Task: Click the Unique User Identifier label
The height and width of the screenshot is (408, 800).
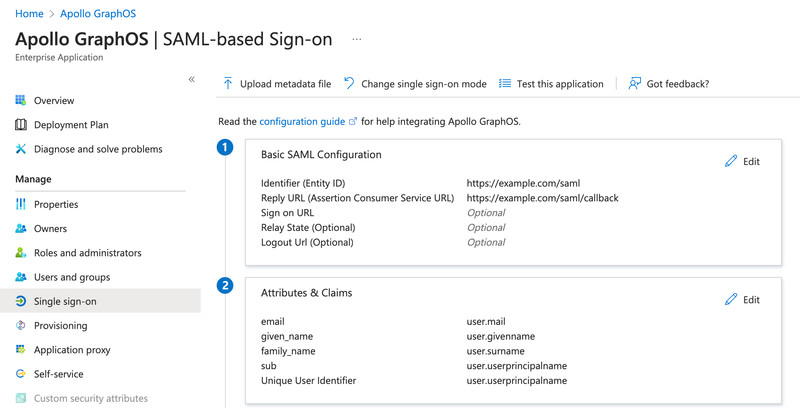Action: click(x=308, y=380)
